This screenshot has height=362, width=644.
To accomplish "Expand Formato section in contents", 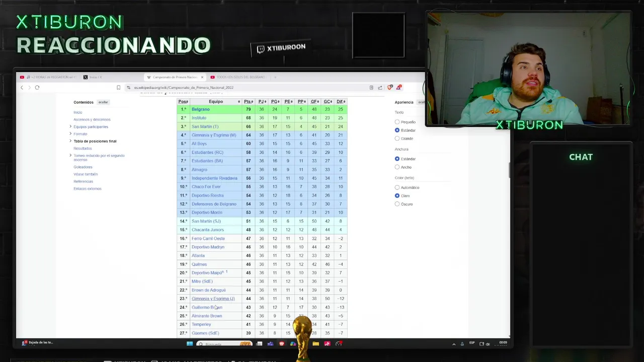I will pyautogui.click(x=70, y=134).
